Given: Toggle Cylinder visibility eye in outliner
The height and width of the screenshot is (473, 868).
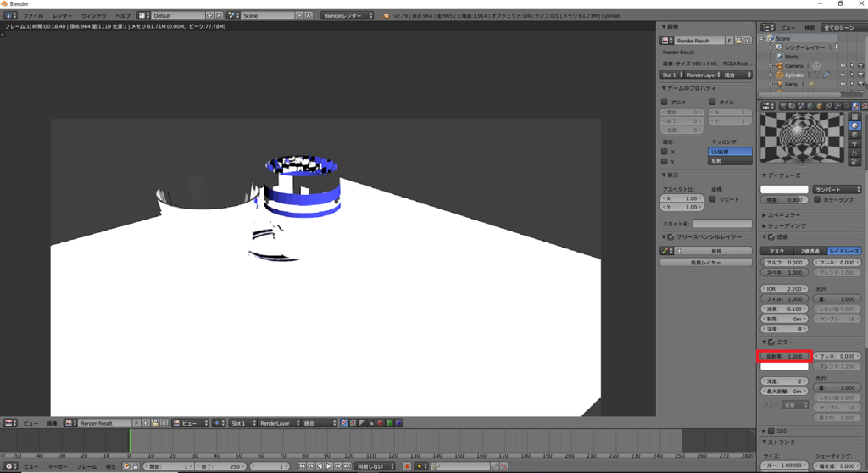Looking at the screenshot, I should (843, 75).
